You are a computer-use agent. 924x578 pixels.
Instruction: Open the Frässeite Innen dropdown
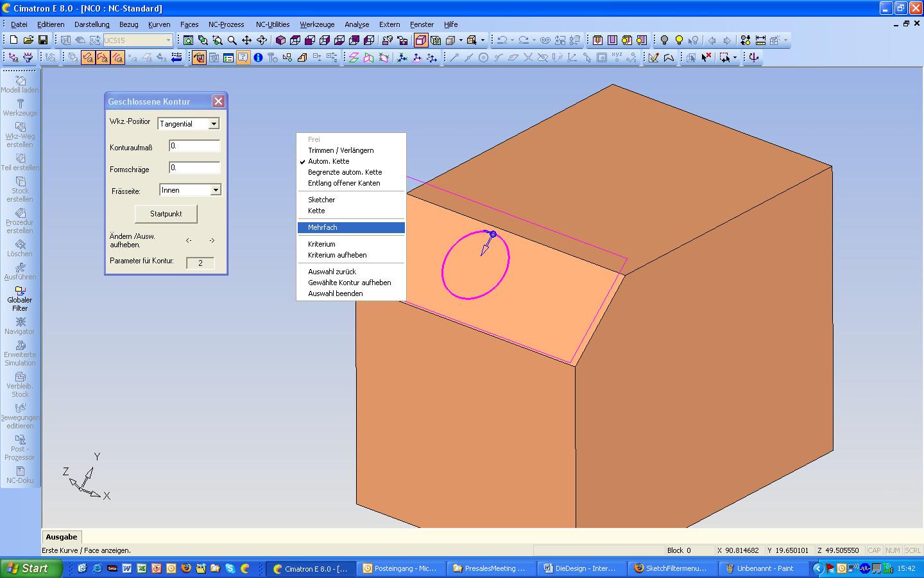pos(216,190)
